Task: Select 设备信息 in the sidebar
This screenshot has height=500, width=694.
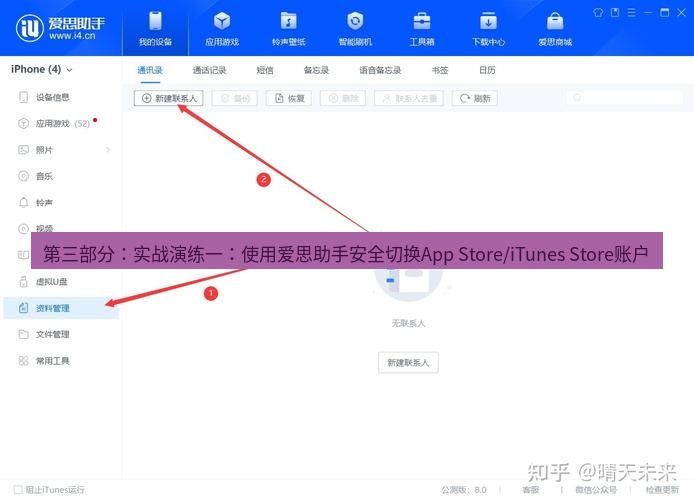Action: coord(61,97)
